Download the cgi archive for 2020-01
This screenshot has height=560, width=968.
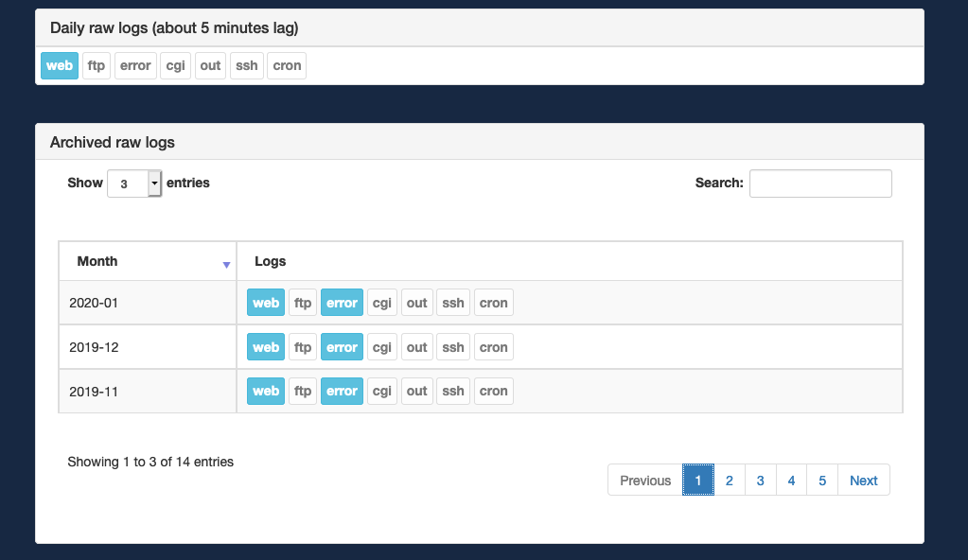pos(381,302)
